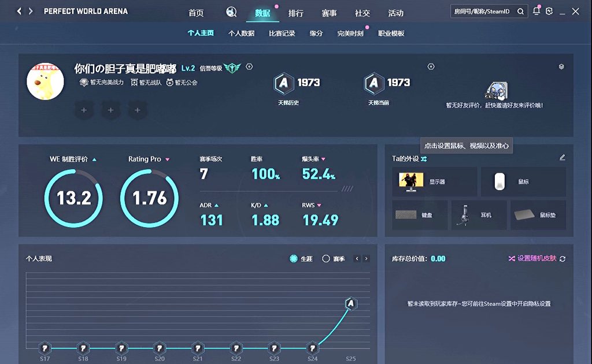Open the 活动 tab
The height and width of the screenshot is (364, 592).
[395, 13]
